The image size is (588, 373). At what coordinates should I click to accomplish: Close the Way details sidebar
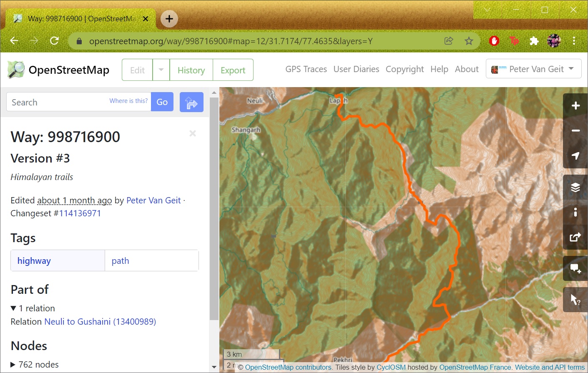[x=193, y=133]
